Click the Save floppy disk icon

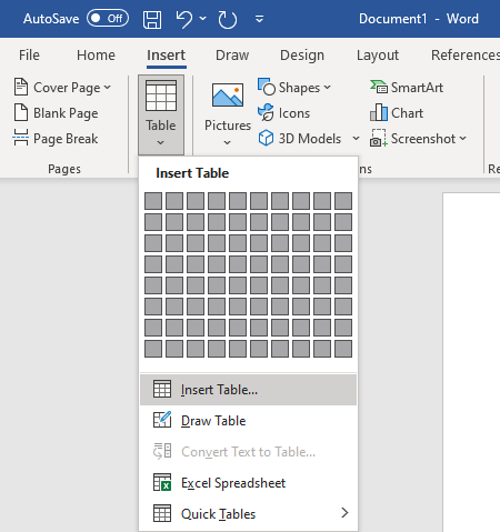(152, 19)
